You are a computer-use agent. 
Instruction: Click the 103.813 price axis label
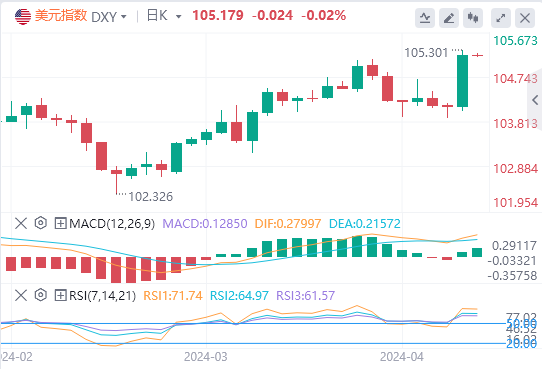pyautogui.click(x=515, y=124)
